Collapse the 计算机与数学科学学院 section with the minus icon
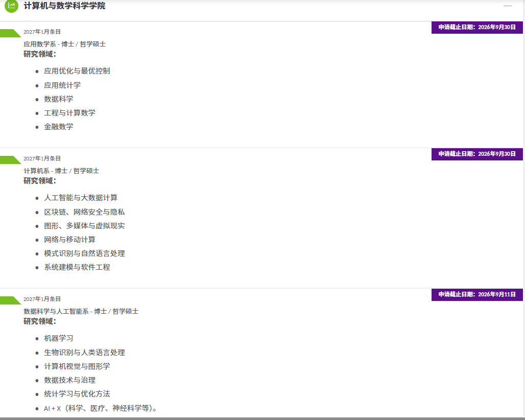Screen dimensions: 525x420 508,6
